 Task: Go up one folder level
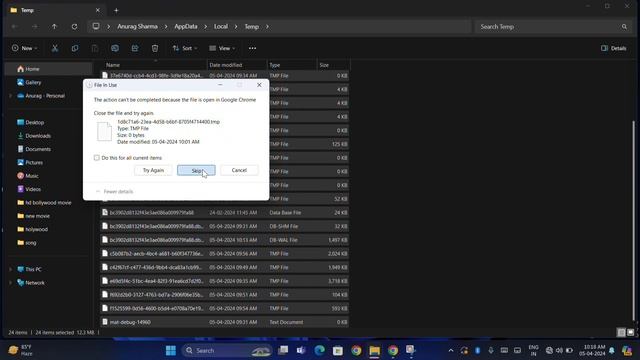coord(54,27)
